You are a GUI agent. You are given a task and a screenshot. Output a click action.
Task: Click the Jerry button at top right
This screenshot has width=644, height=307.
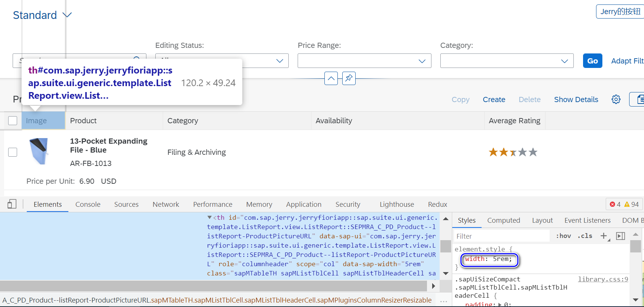(620, 12)
